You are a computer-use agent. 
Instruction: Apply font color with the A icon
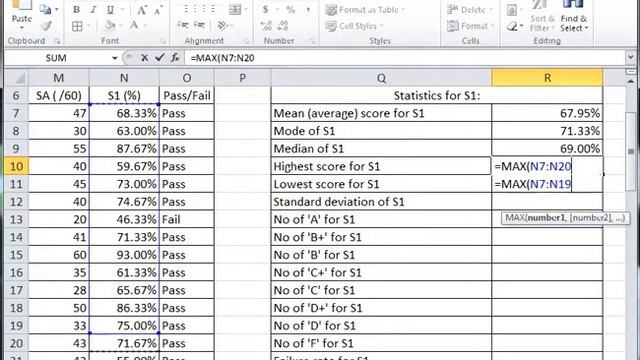pos(134,26)
